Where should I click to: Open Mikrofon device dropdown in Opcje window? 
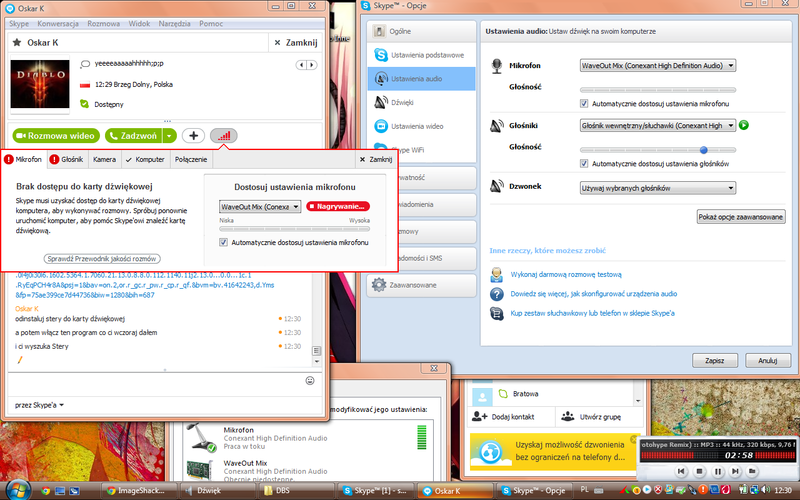point(658,65)
